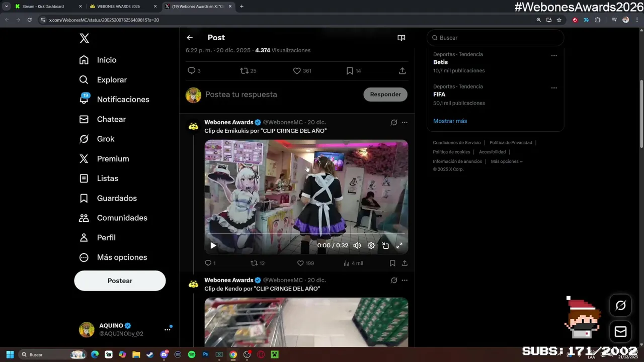644x362 pixels.
Task: Open more options on Kendo clip post
Action: 405,280
